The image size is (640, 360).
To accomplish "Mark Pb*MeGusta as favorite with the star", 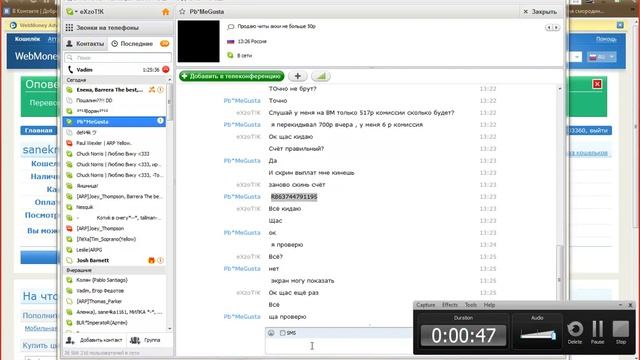I will coord(182,12).
